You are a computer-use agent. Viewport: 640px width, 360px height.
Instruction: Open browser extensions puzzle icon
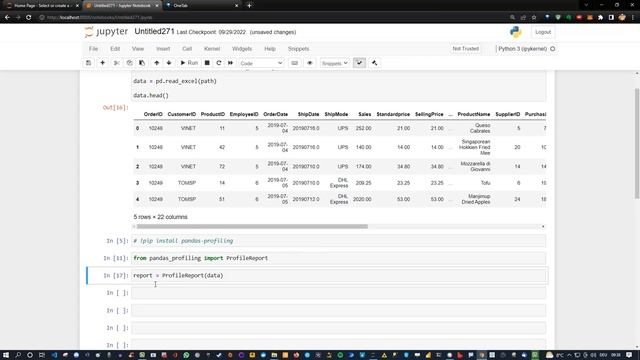(600, 18)
